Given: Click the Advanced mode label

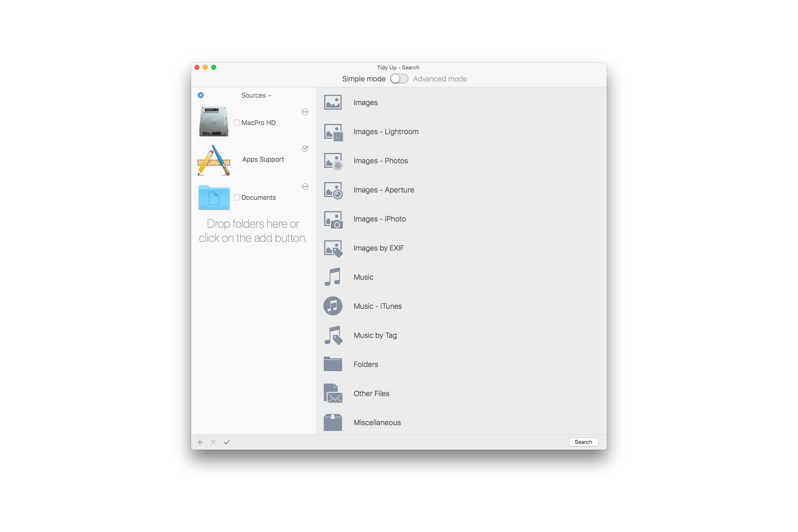Looking at the screenshot, I should (x=440, y=79).
